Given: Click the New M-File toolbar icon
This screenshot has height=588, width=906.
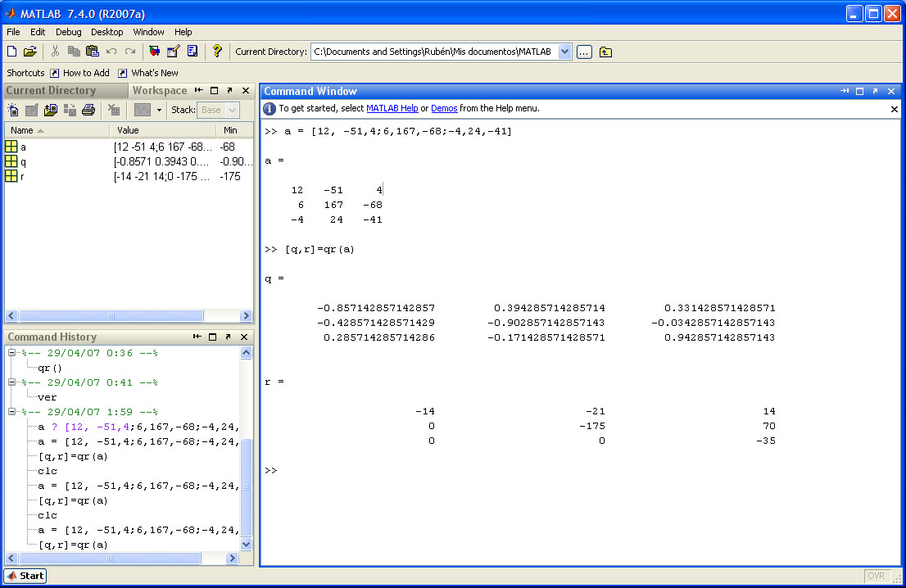Looking at the screenshot, I should (11, 52).
